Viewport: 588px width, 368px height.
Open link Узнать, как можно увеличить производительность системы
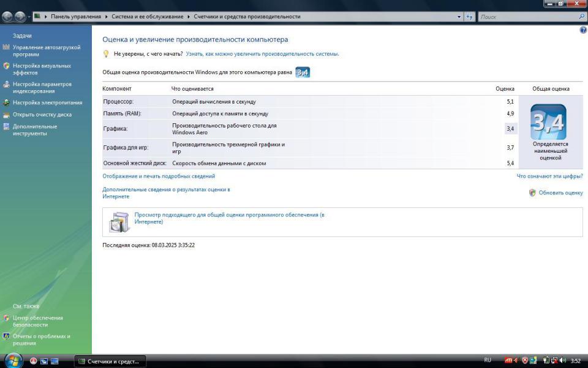click(x=263, y=54)
